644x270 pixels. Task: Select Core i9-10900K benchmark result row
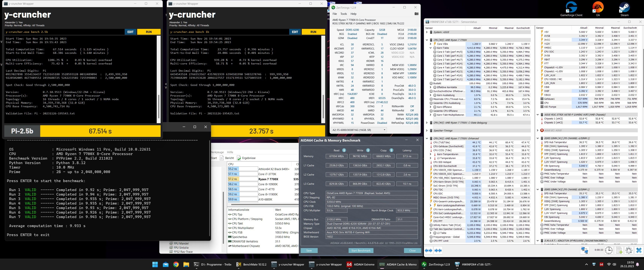(x=263, y=184)
